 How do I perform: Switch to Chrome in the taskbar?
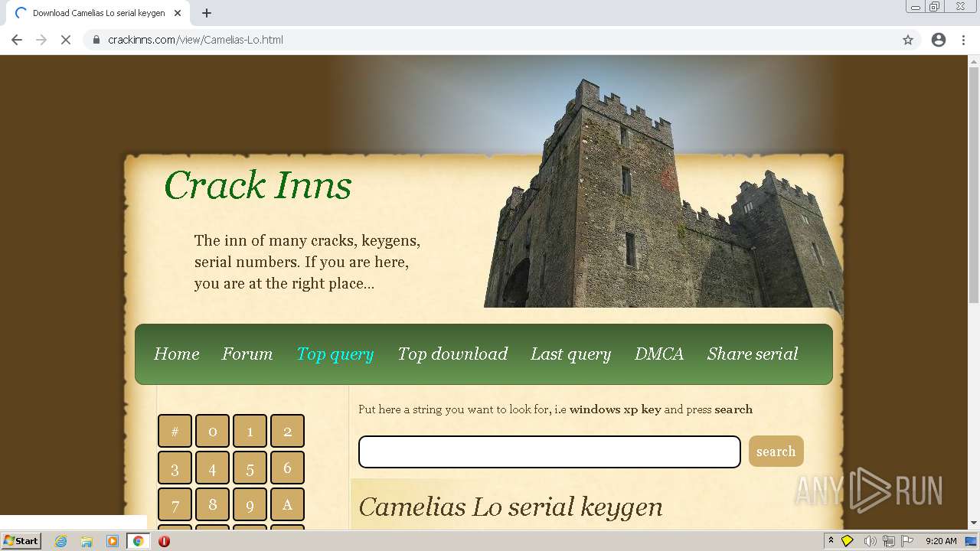click(x=139, y=541)
